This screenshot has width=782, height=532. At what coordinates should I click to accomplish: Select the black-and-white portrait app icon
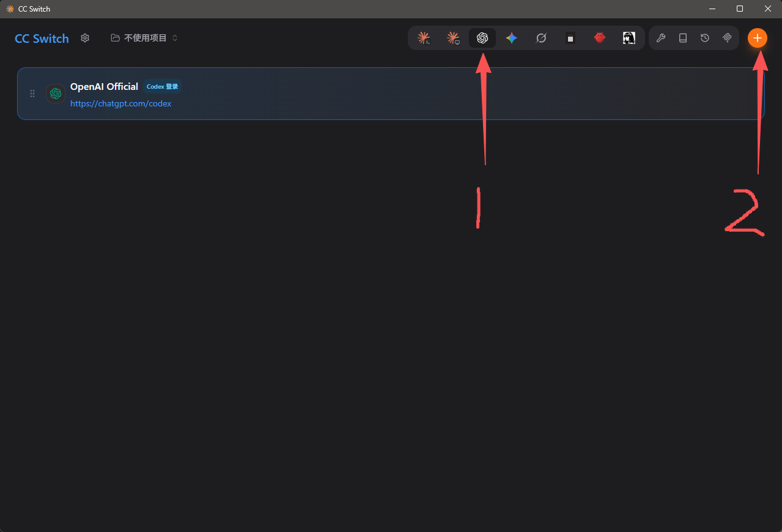(x=629, y=38)
